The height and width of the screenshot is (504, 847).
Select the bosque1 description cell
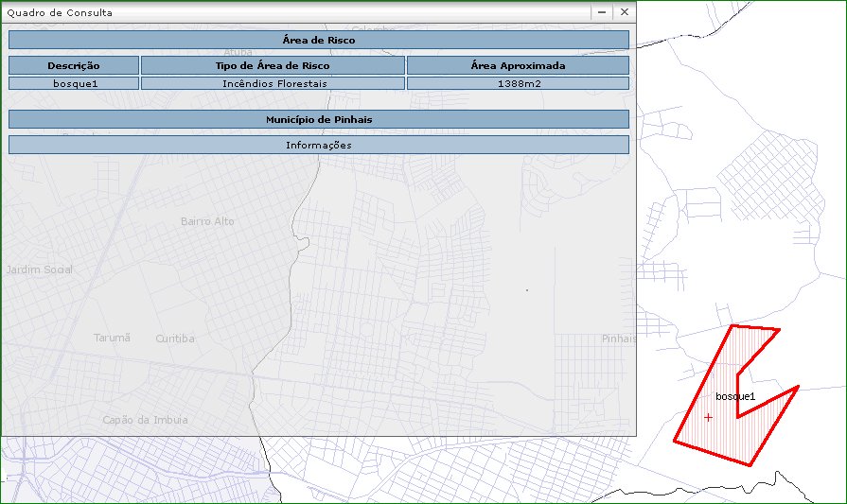(74, 83)
